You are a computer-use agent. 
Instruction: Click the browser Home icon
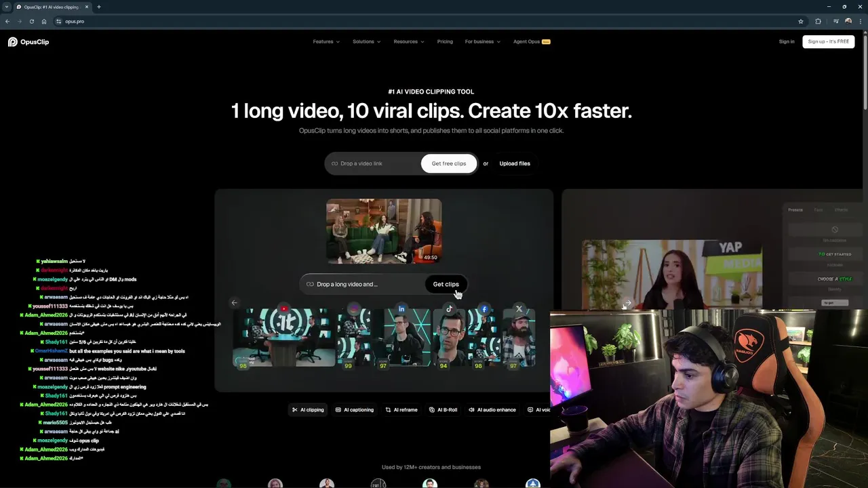point(44,21)
